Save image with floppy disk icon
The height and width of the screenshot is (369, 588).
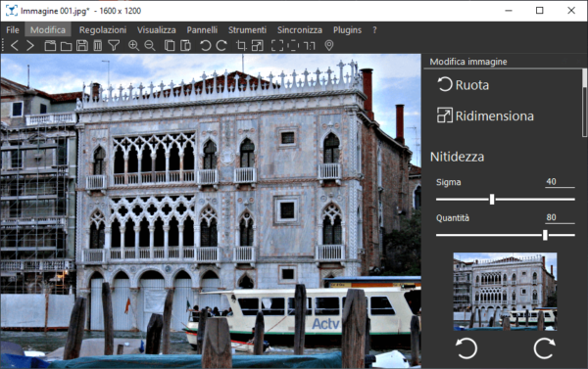tap(81, 46)
